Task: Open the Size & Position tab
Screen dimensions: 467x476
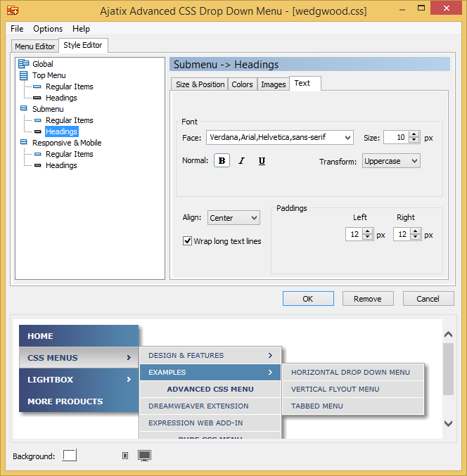Action: (x=200, y=84)
